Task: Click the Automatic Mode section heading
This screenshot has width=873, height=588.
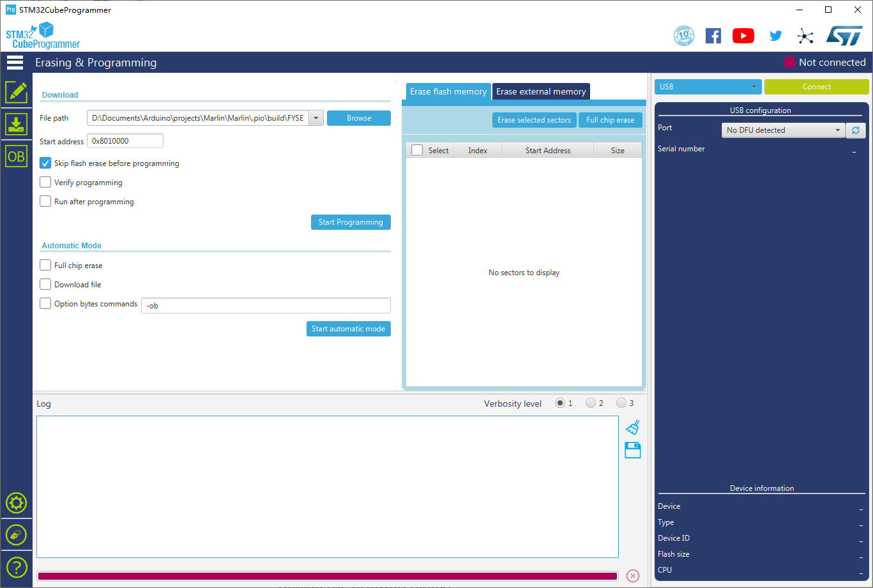Action: 72,246
